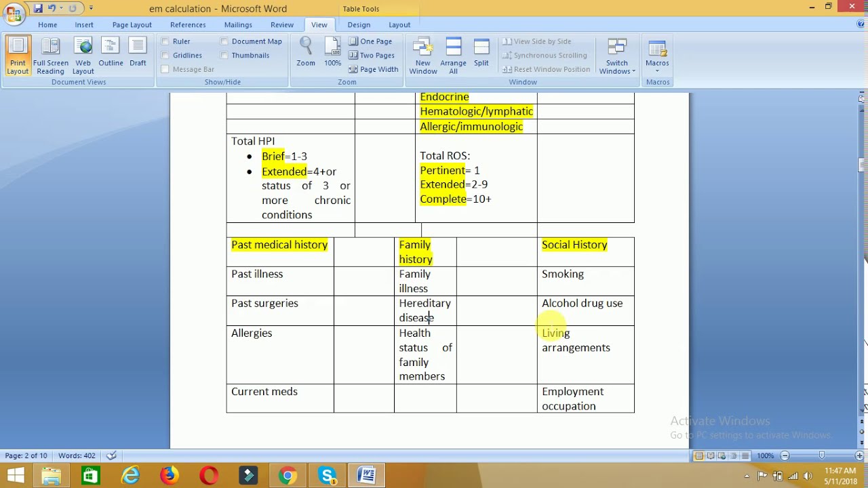Click the Page 2 of 10 indicator

(26, 455)
